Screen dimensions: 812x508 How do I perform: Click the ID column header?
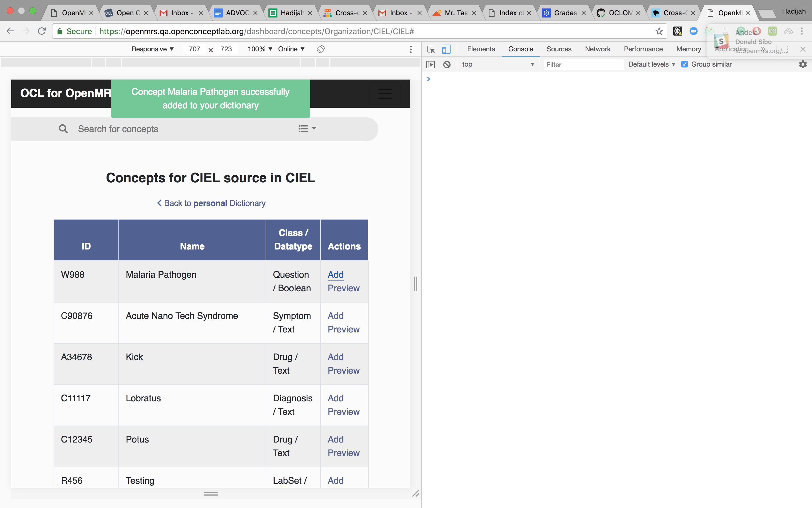pos(86,240)
